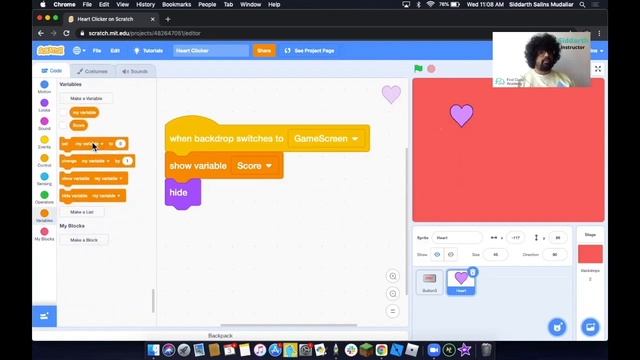Click the green flag to start
Image resolution: width=640 pixels, height=360 pixels.
[x=418, y=69]
